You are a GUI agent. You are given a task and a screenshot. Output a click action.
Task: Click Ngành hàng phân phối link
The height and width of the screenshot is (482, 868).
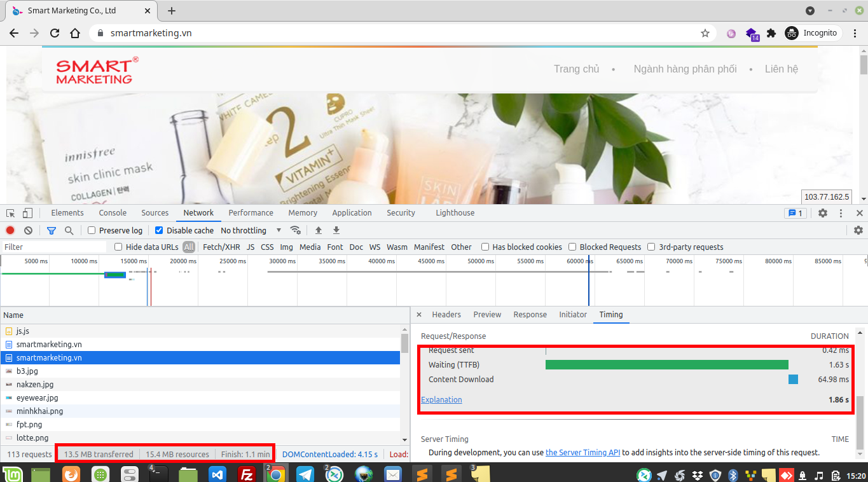click(x=685, y=69)
